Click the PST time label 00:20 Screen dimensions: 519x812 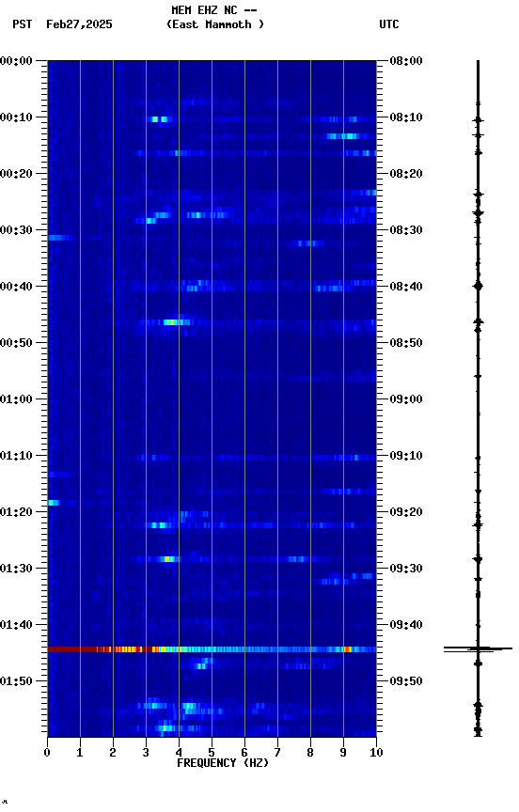(16, 174)
